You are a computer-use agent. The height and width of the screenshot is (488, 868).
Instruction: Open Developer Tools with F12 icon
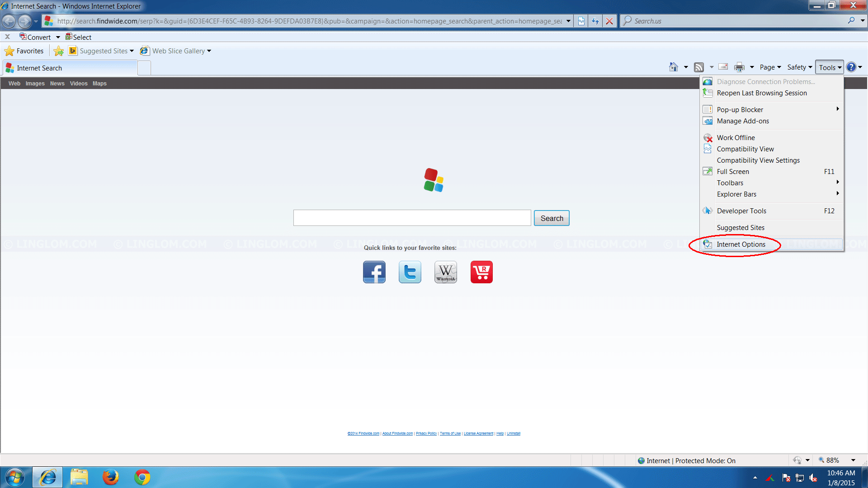pyautogui.click(x=741, y=210)
